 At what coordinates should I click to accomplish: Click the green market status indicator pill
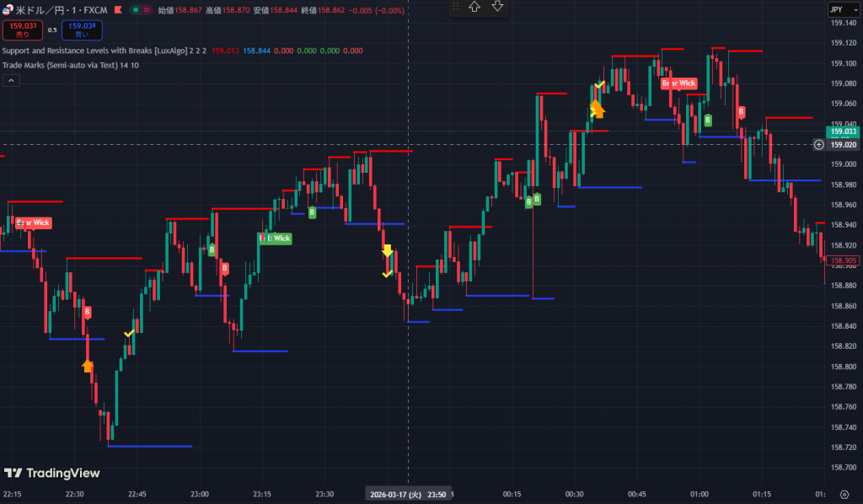[x=135, y=10]
